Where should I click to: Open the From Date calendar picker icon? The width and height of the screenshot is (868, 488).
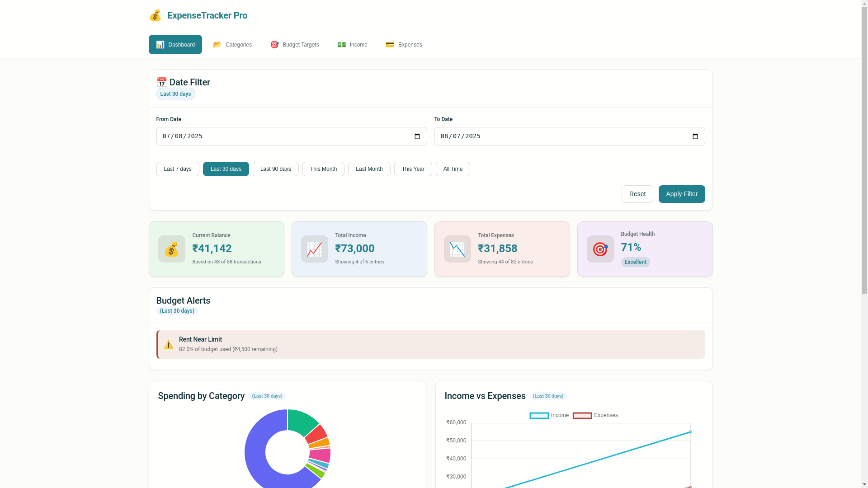pos(417,136)
